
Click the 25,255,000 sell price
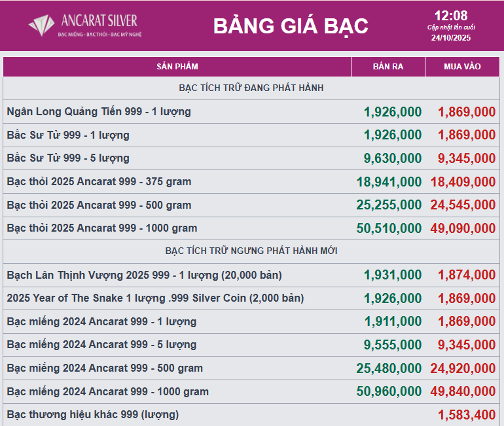point(389,205)
